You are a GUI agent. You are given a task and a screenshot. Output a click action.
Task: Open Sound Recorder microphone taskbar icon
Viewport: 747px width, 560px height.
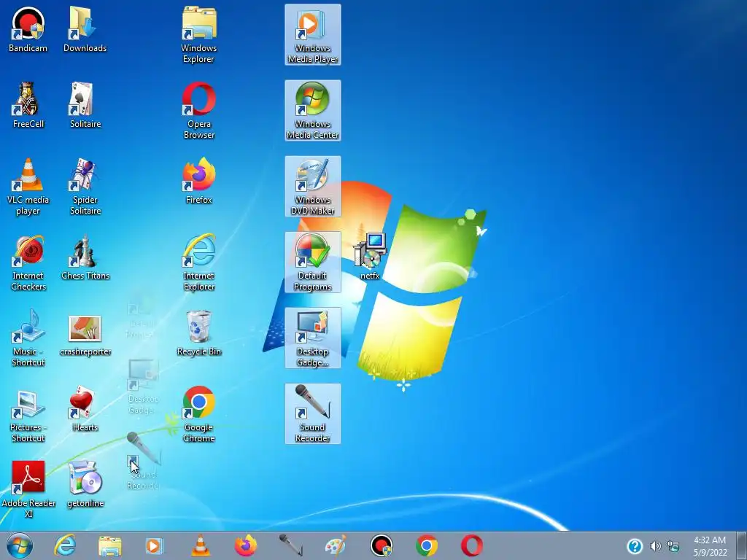tap(290, 545)
